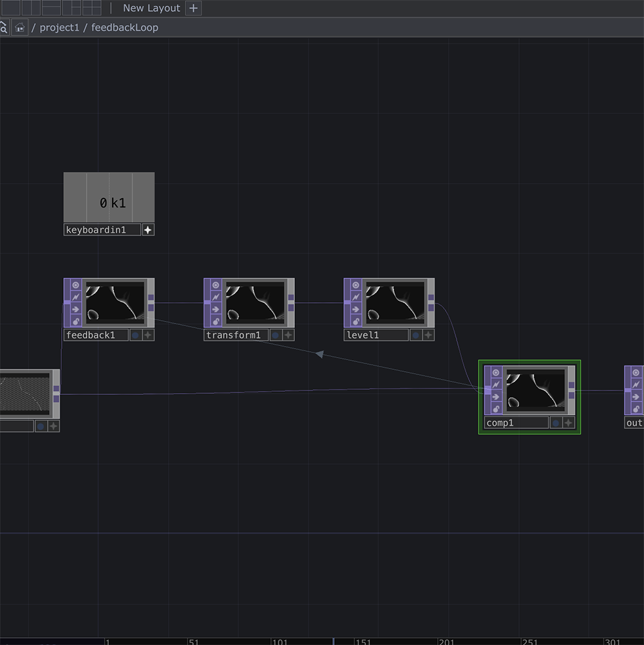Open New Layout tab
The width and height of the screenshot is (644, 645).
(151, 8)
